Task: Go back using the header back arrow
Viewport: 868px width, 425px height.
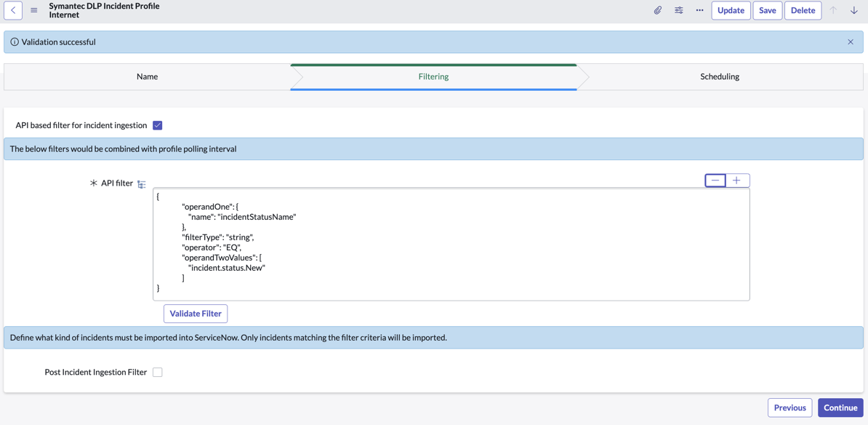Action: [x=13, y=10]
